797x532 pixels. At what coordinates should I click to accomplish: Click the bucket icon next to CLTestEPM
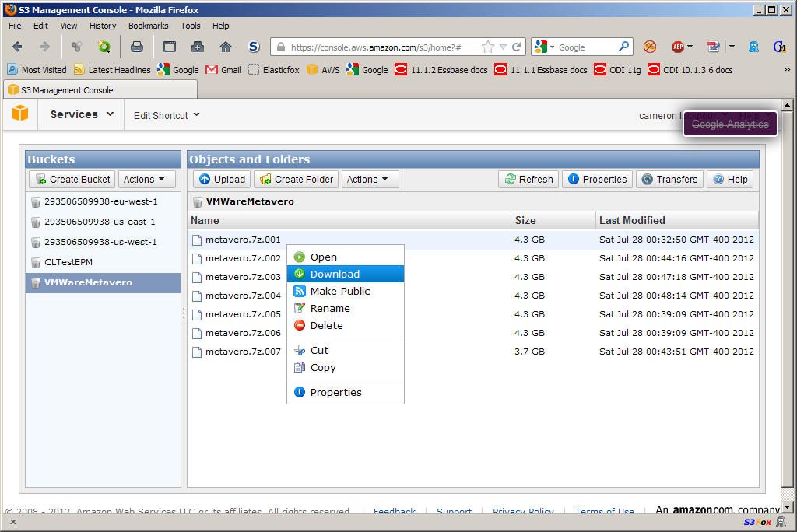click(x=36, y=263)
